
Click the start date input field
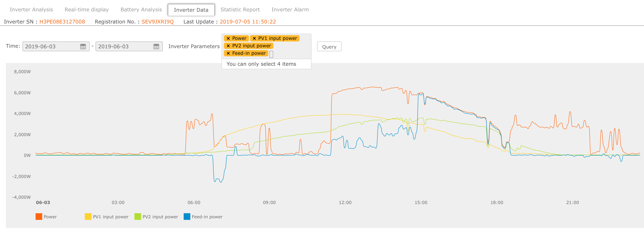[51, 47]
